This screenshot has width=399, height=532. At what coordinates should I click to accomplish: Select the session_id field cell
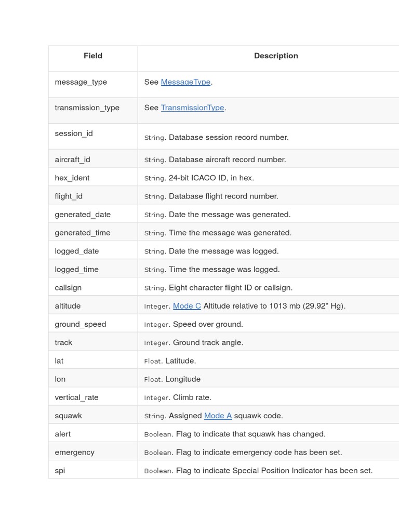(x=74, y=134)
